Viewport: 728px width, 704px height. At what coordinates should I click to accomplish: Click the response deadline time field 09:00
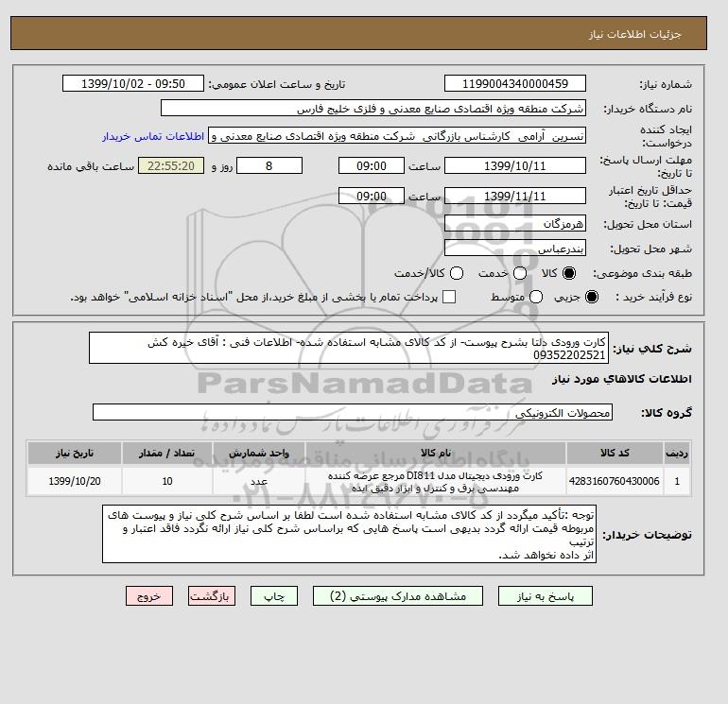pos(372,165)
